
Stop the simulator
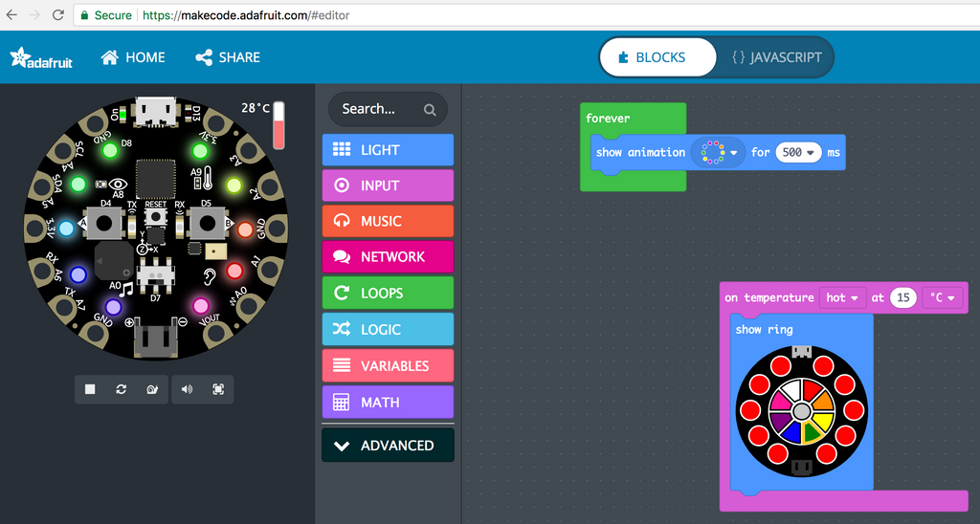pos(90,389)
